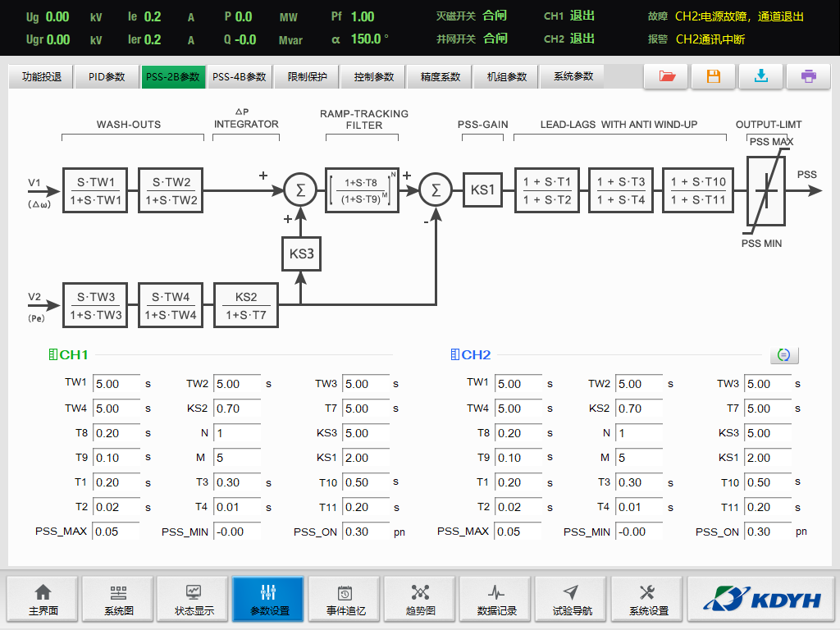Open the 系统图 system diagram
The width and height of the screenshot is (840, 630).
pos(119,600)
